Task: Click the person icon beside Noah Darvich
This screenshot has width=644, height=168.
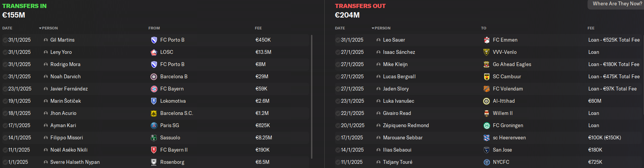Action: tap(46, 77)
